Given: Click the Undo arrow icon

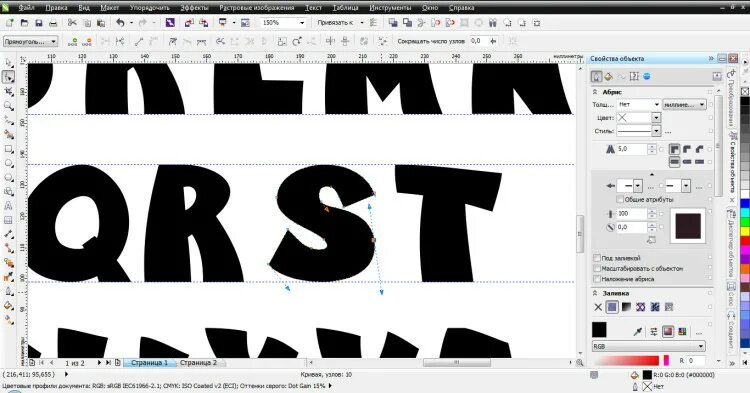Looking at the screenshot, I should point(120,22).
